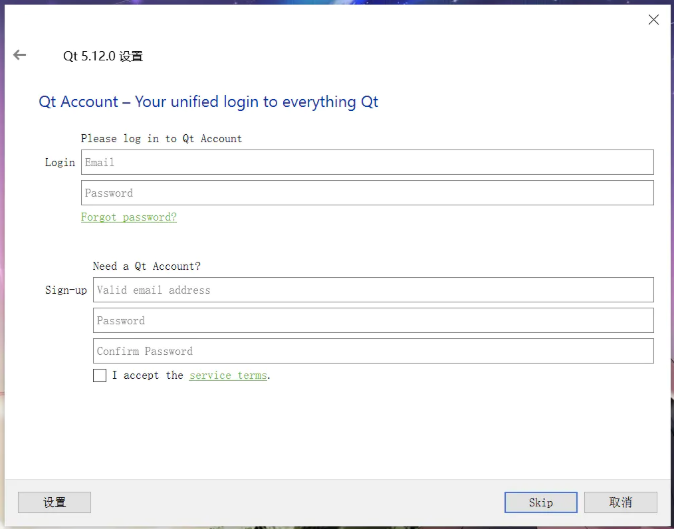Click the "I accept the" checkbox label
This screenshot has height=529, width=674.
coord(148,375)
